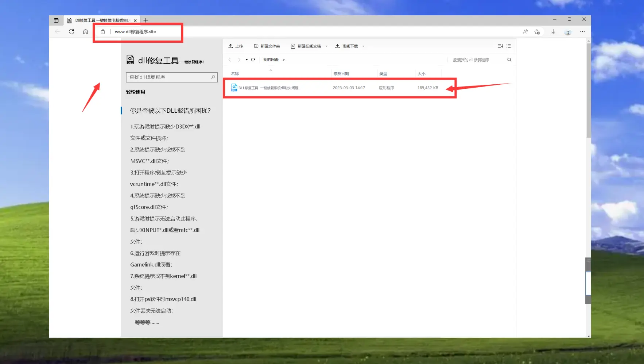Click the DLL file icon in list
Image resolution: width=644 pixels, height=364 pixels.
point(234,88)
